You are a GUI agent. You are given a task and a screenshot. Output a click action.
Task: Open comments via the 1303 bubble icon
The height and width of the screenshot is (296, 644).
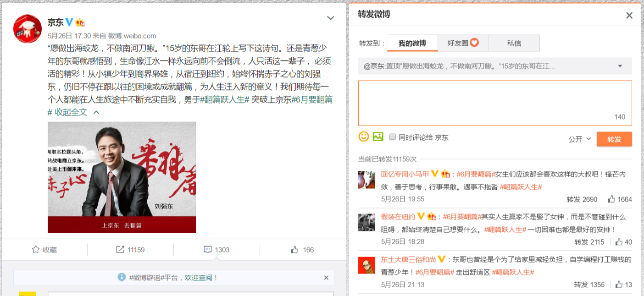tap(208, 250)
